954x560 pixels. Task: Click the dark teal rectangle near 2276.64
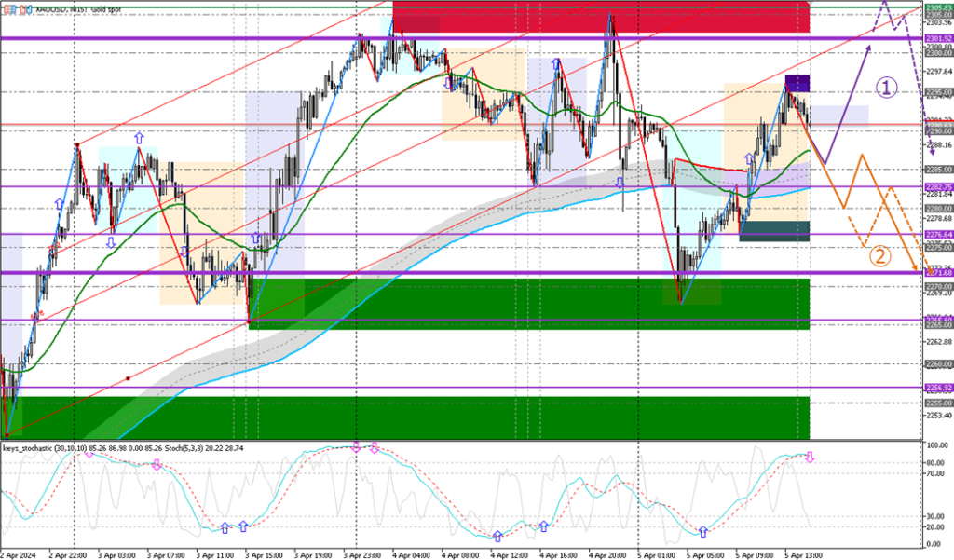[x=773, y=231]
